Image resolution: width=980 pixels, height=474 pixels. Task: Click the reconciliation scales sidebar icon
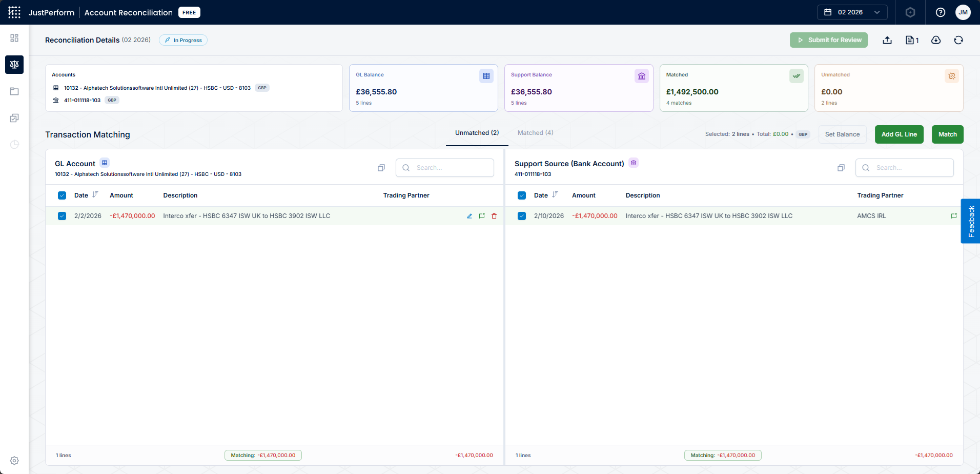[x=14, y=65]
